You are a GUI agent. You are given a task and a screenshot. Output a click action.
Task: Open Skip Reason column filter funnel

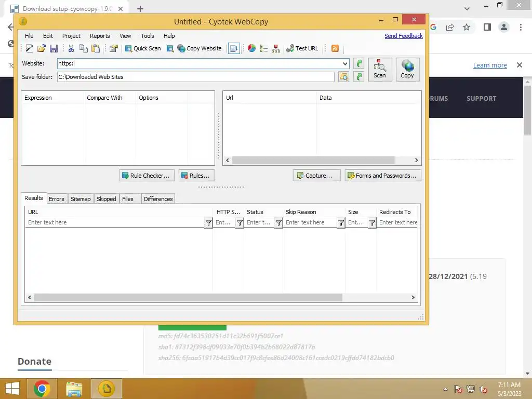pyautogui.click(x=341, y=222)
